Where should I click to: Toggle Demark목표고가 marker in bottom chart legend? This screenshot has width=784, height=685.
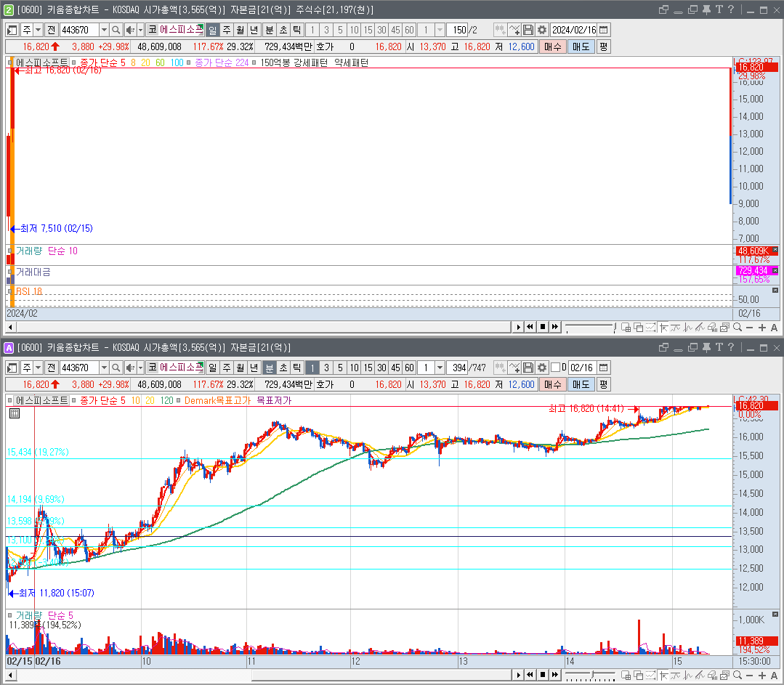(x=178, y=400)
